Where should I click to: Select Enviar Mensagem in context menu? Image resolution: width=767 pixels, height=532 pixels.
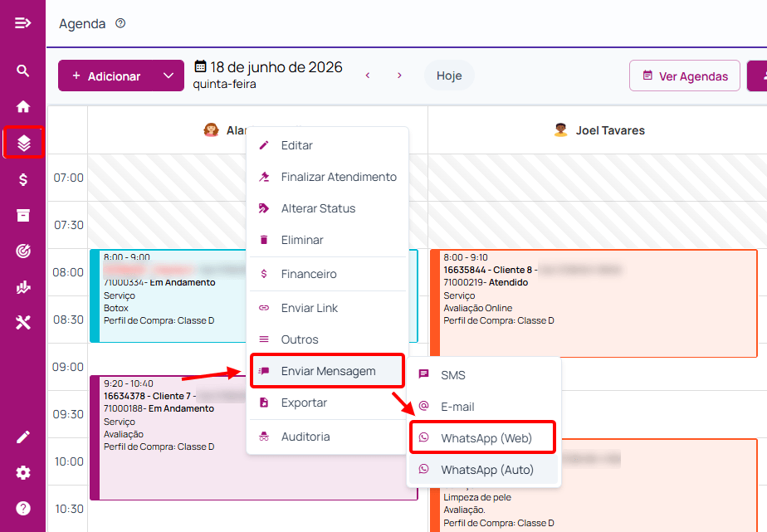(x=327, y=371)
